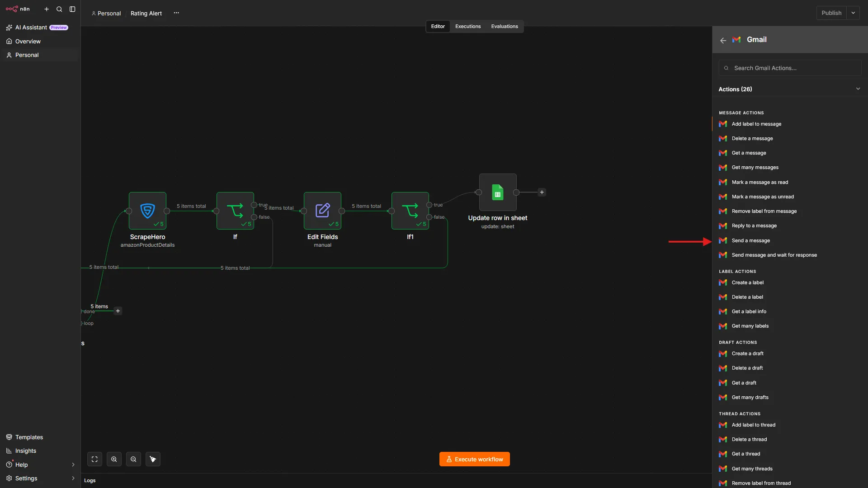Select the If node icon
Image resolution: width=868 pixels, height=488 pixels.
tap(235, 211)
